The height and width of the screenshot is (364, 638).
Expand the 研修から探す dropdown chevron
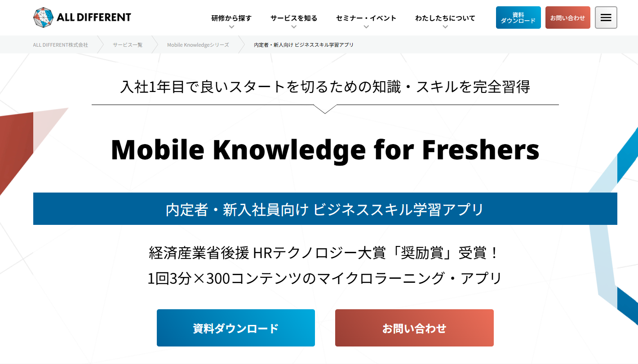click(x=231, y=26)
